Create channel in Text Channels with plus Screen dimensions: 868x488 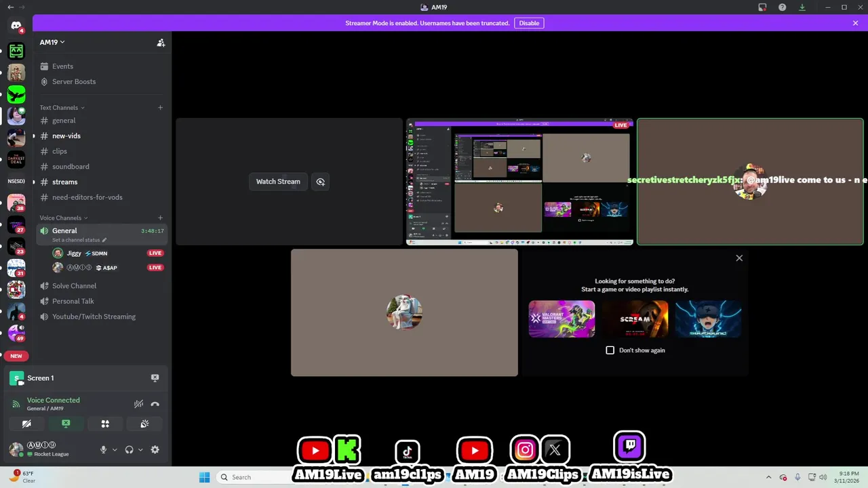coord(161,108)
